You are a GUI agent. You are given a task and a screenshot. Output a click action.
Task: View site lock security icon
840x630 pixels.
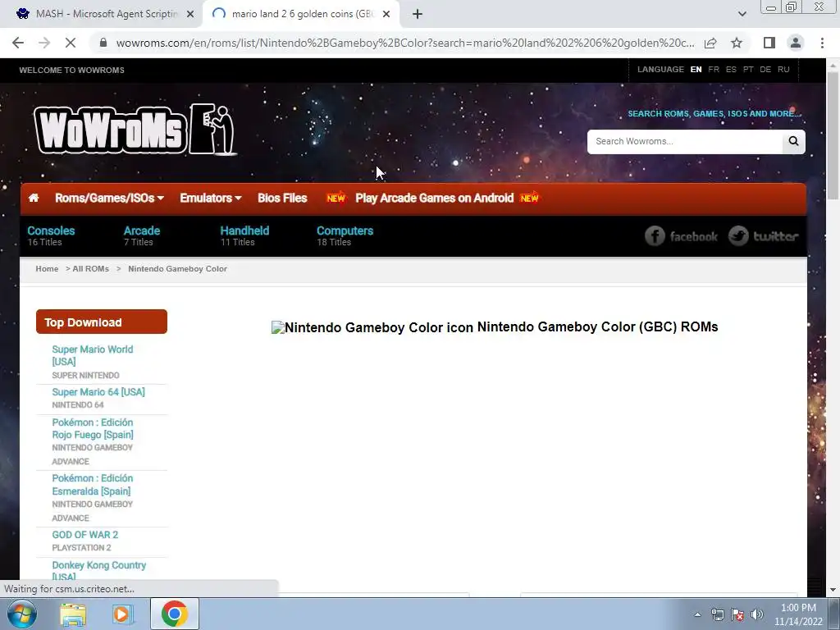(103, 43)
